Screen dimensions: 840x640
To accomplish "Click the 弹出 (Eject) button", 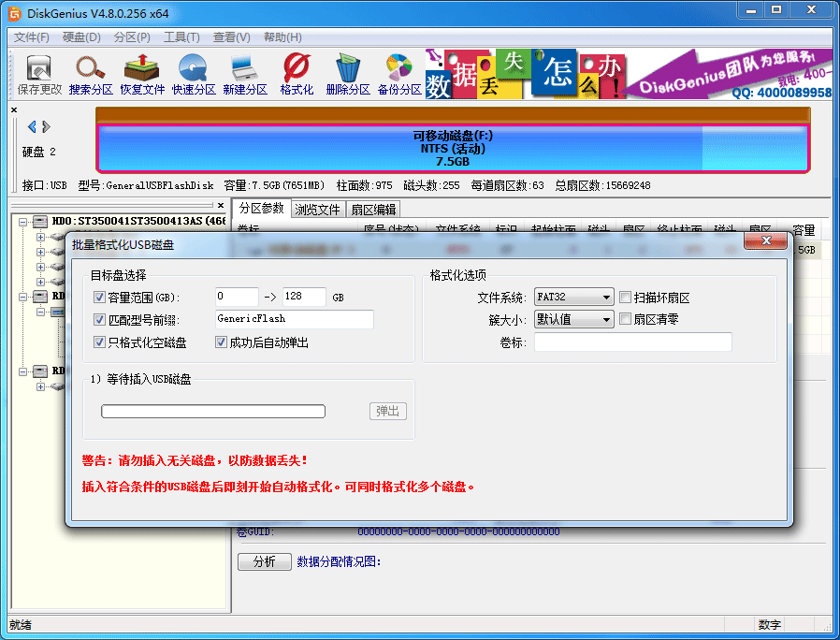I will pos(387,411).
